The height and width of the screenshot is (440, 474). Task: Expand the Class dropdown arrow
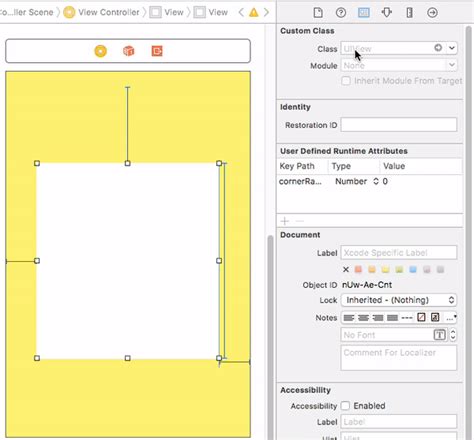tap(452, 48)
